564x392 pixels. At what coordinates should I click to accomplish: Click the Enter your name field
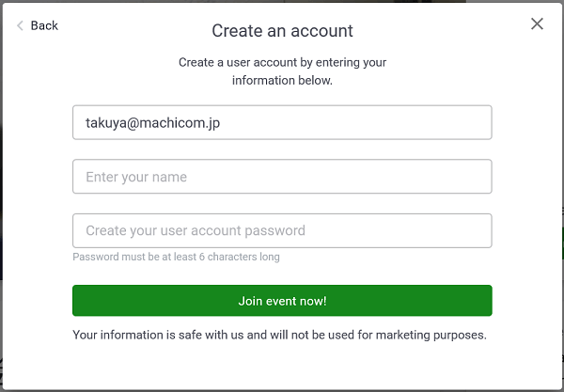[282, 177]
